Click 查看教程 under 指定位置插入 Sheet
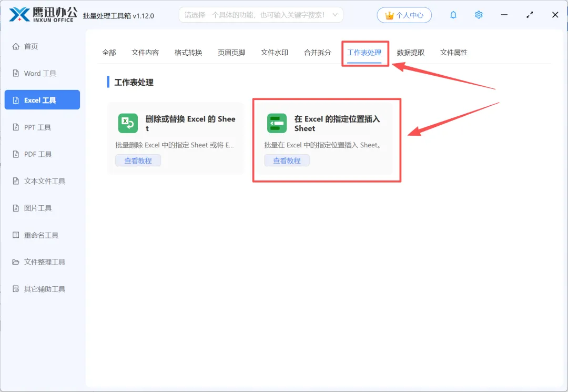This screenshot has height=392, width=568. (287, 160)
